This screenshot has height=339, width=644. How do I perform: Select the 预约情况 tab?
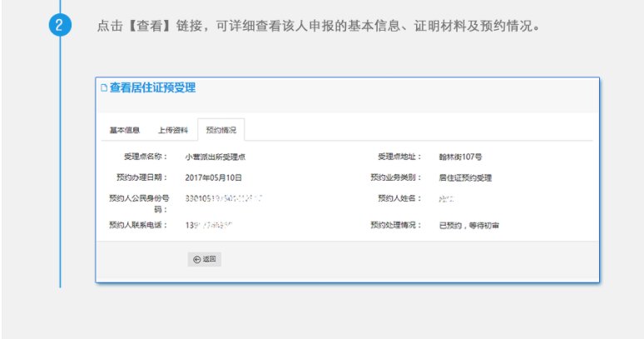point(221,130)
